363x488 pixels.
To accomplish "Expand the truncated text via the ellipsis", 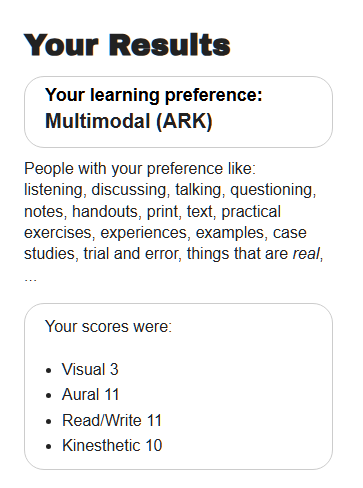I will (x=30, y=279).
